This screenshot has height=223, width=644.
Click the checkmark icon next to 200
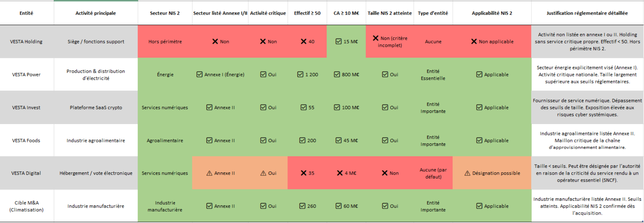click(302, 140)
